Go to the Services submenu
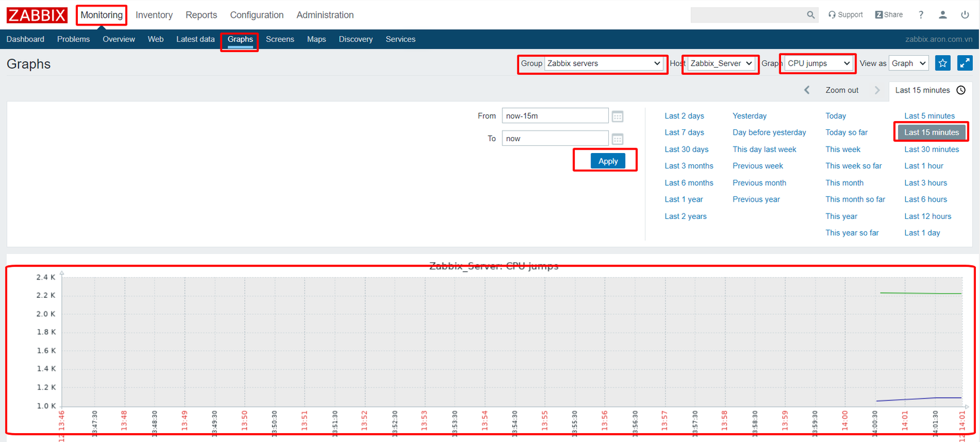The height and width of the screenshot is (442, 980). click(400, 39)
